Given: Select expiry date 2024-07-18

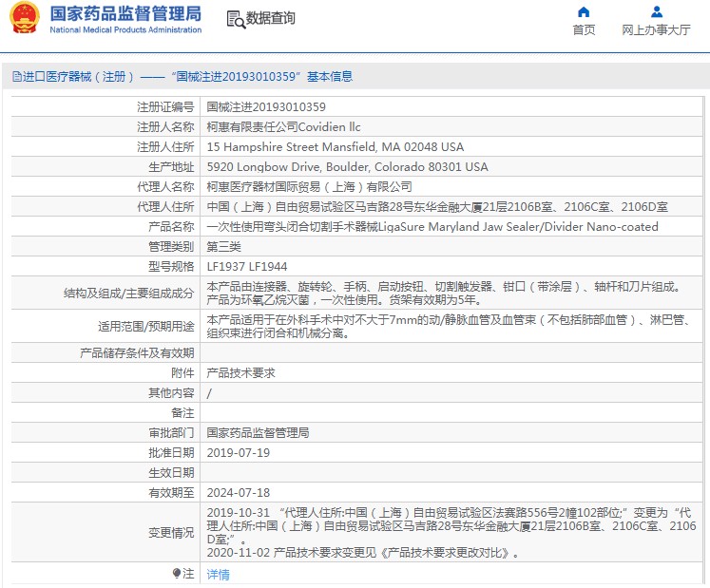Looking at the screenshot, I should coord(239,492).
